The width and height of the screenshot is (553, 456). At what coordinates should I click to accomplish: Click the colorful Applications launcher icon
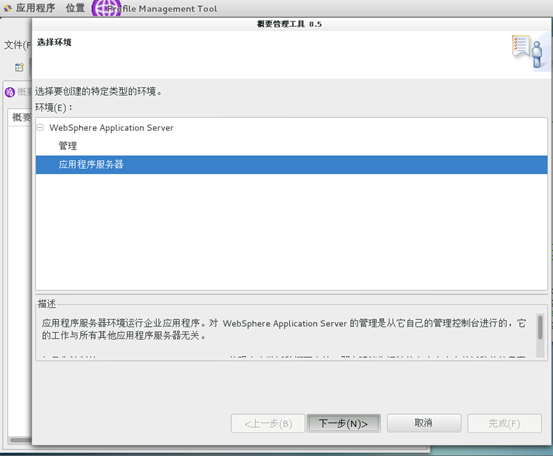pos(7,8)
